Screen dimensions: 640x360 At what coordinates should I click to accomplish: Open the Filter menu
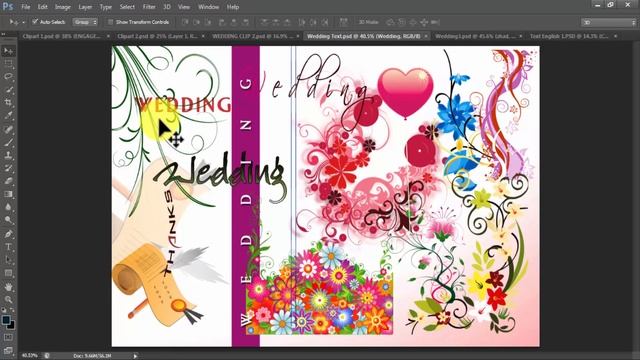149,7
